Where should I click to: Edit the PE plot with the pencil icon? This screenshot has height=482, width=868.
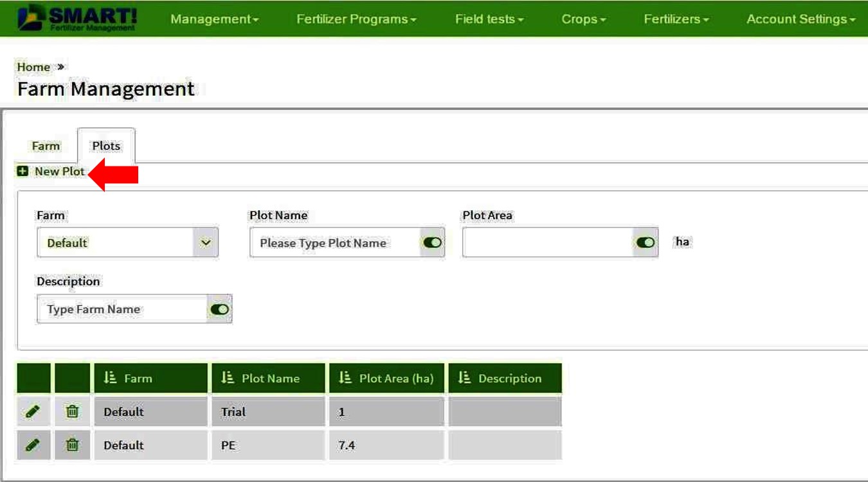tap(33, 445)
